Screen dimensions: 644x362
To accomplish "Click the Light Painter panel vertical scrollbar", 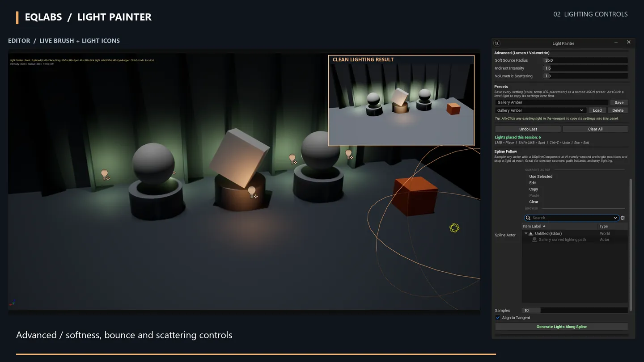I will click(631, 245).
